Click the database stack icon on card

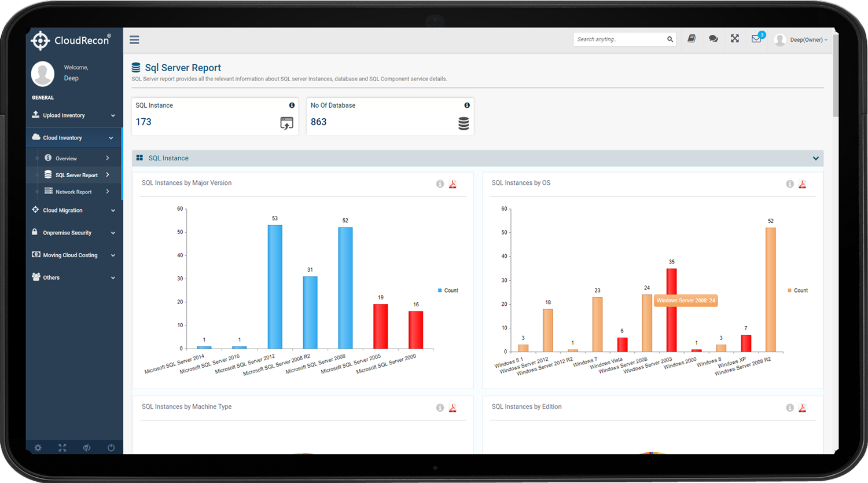[464, 123]
